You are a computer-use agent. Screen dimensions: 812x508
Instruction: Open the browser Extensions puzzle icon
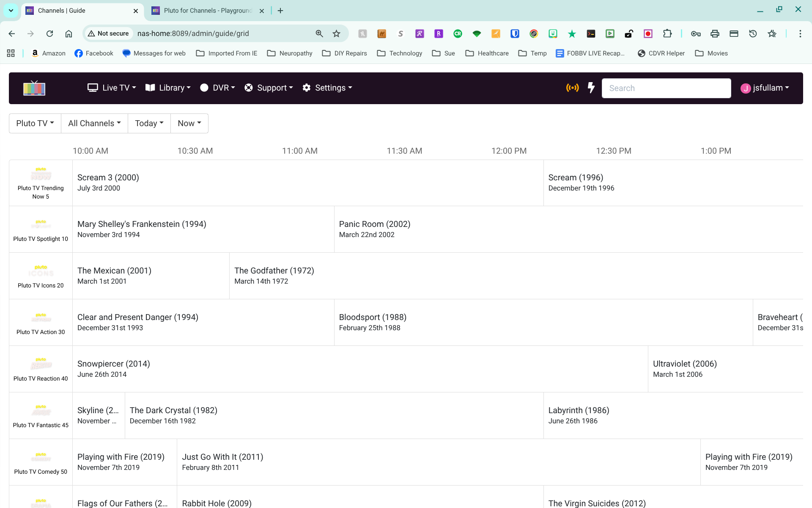tap(667, 33)
